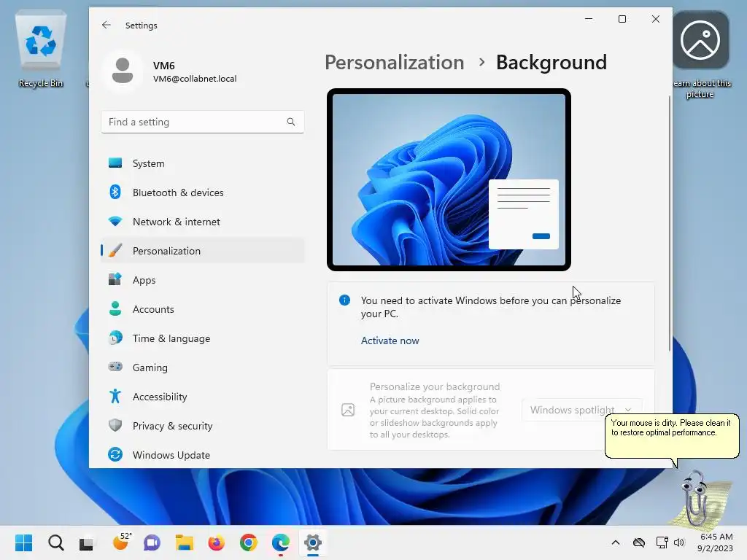Click the speaker volume tray icon

679,542
